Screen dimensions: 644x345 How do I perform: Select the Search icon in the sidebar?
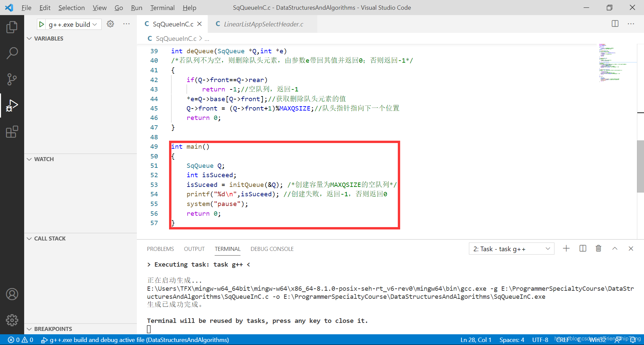12,53
